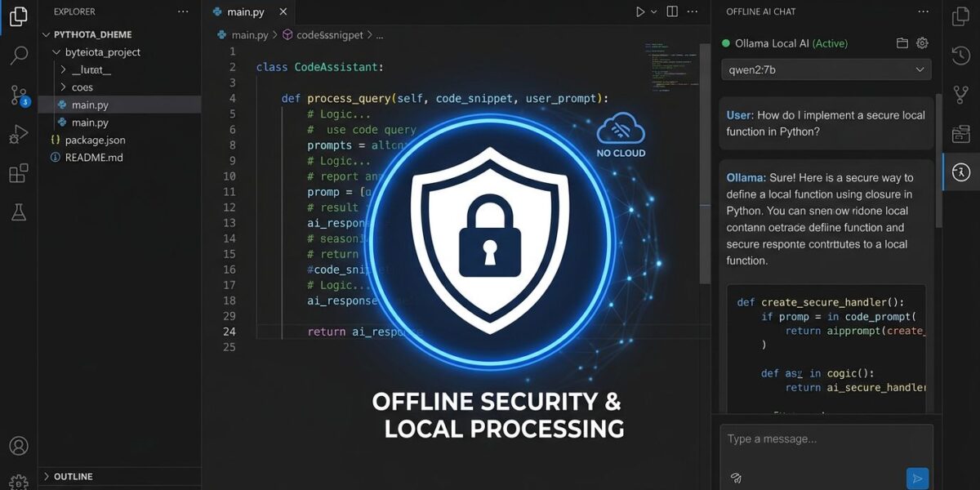
Task: Click the OFFLINE AI CHAT panel title
Action: [x=761, y=11]
